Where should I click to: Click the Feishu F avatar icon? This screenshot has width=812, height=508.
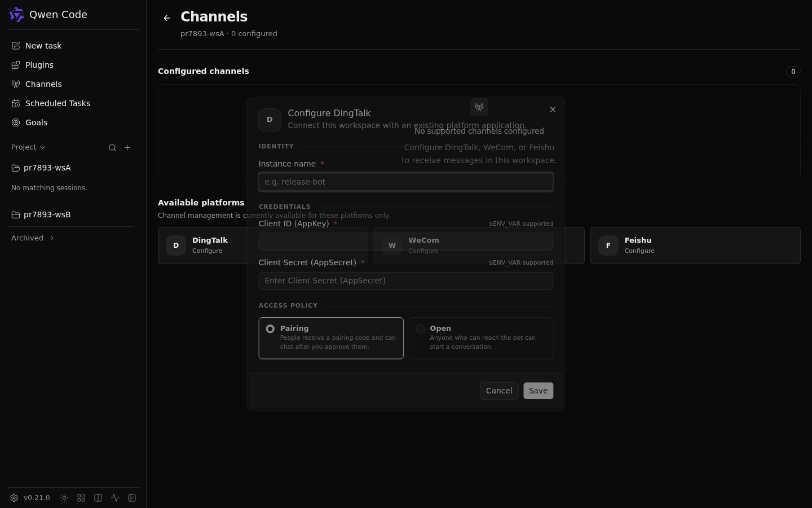point(608,246)
